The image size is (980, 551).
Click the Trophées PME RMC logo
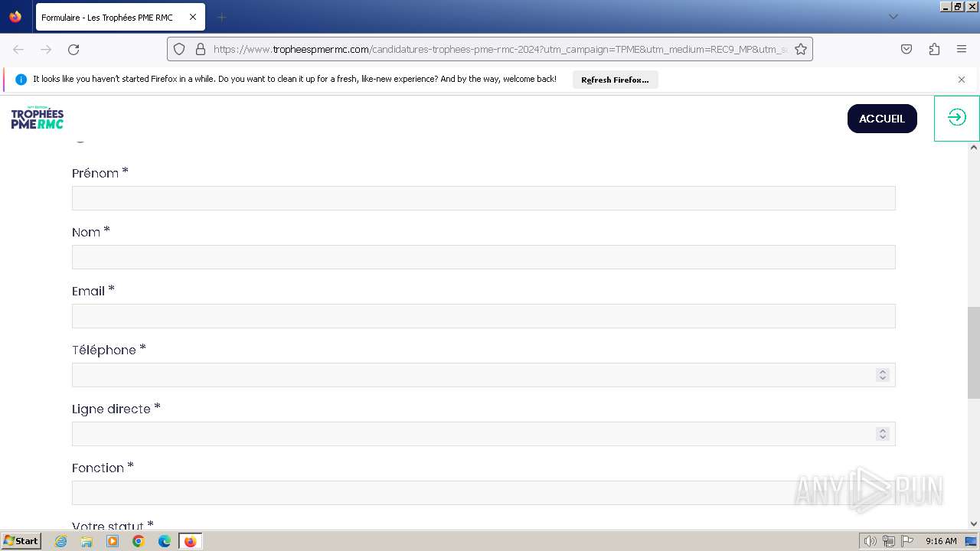pyautogui.click(x=38, y=118)
